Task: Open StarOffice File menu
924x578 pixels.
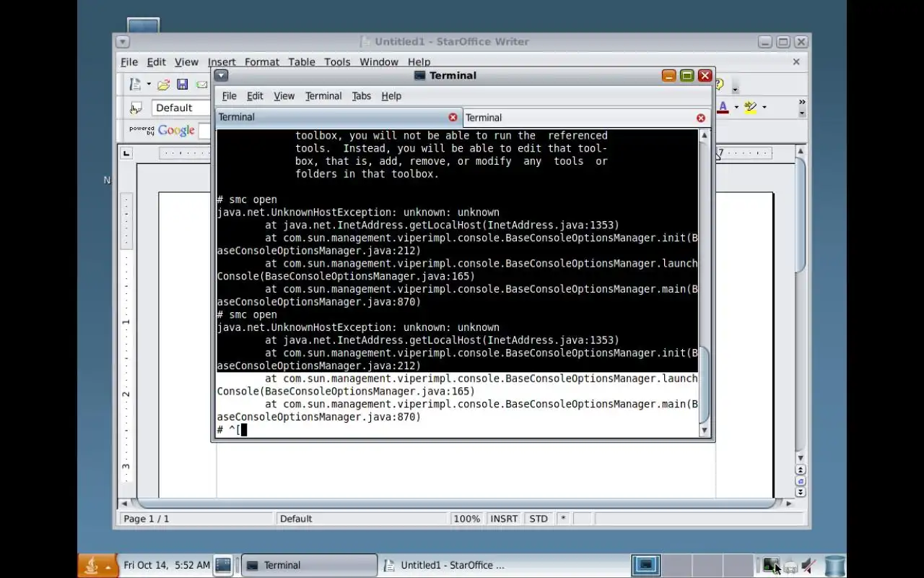Action: pyautogui.click(x=129, y=62)
